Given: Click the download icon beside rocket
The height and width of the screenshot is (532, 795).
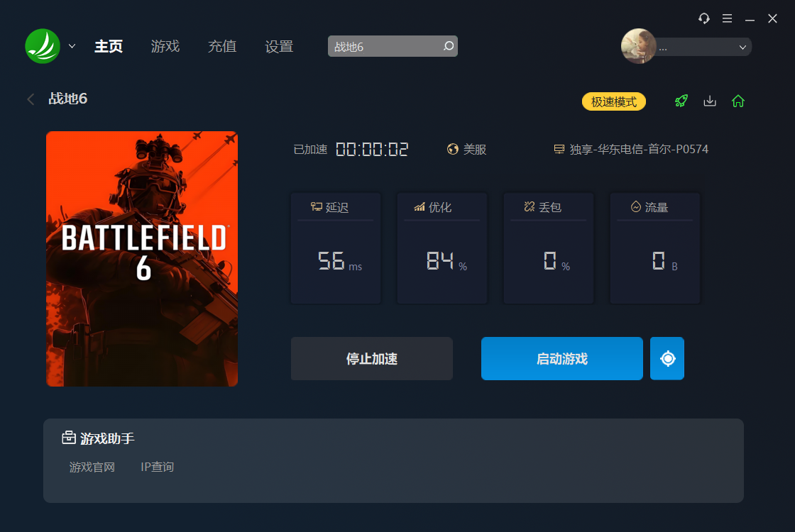Looking at the screenshot, I should point(710,101).
